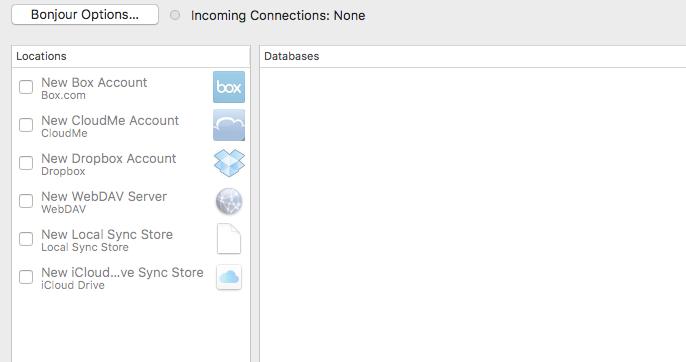Select the New iCloud...ve Sync Store text

122,272
